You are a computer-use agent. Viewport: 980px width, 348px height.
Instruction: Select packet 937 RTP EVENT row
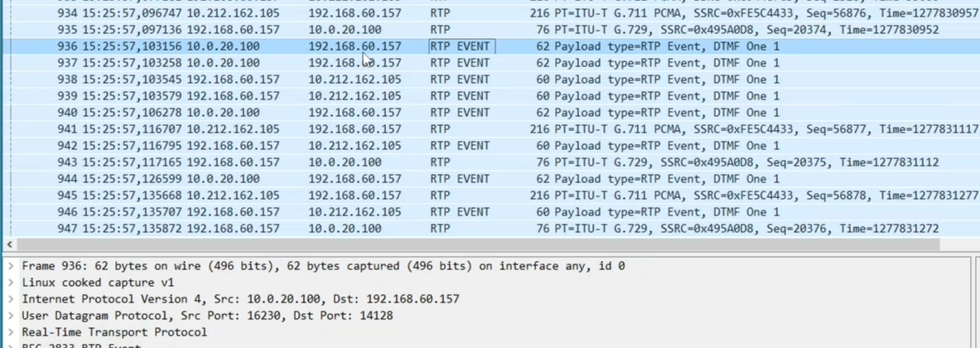tap(490, 62)
